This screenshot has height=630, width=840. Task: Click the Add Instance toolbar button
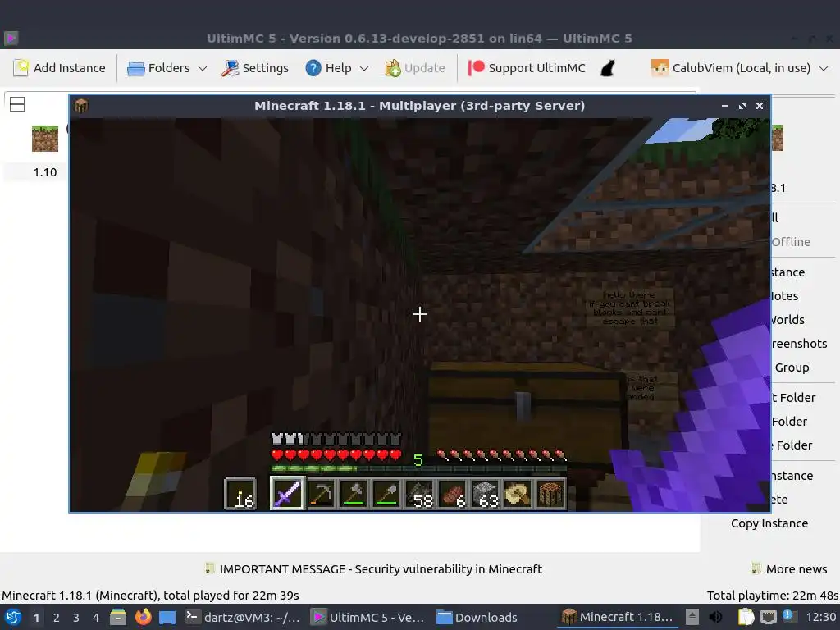tap(59, 68)
